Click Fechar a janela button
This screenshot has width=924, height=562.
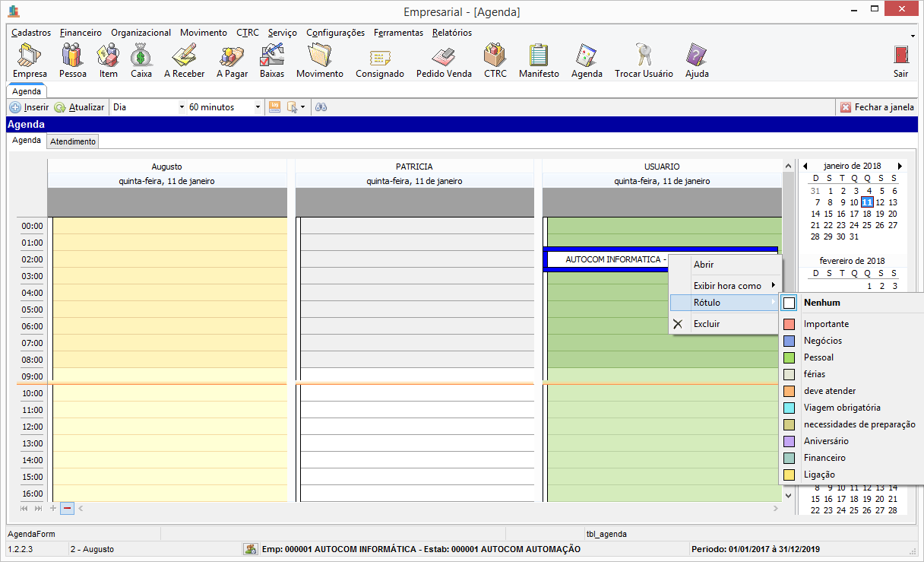tap(877, 107)
